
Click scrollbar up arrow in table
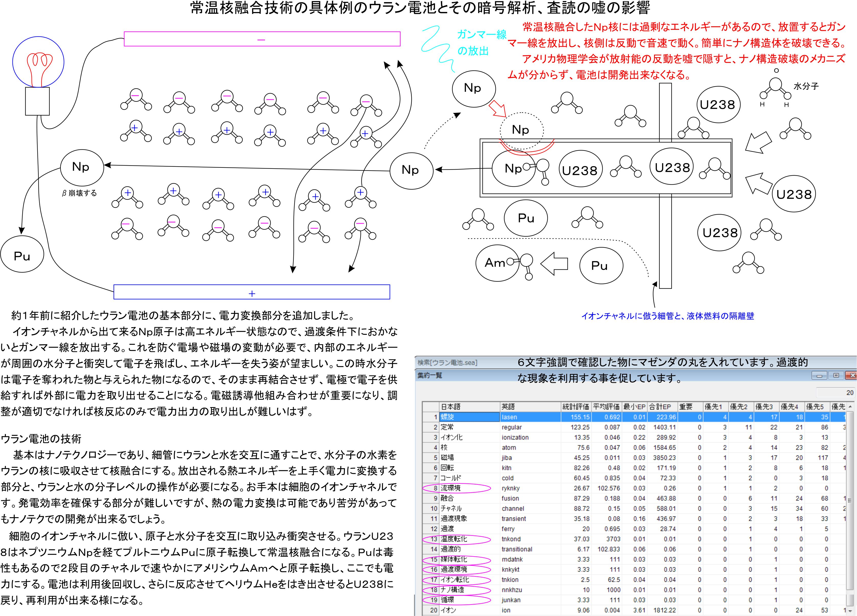coord(850,407)
